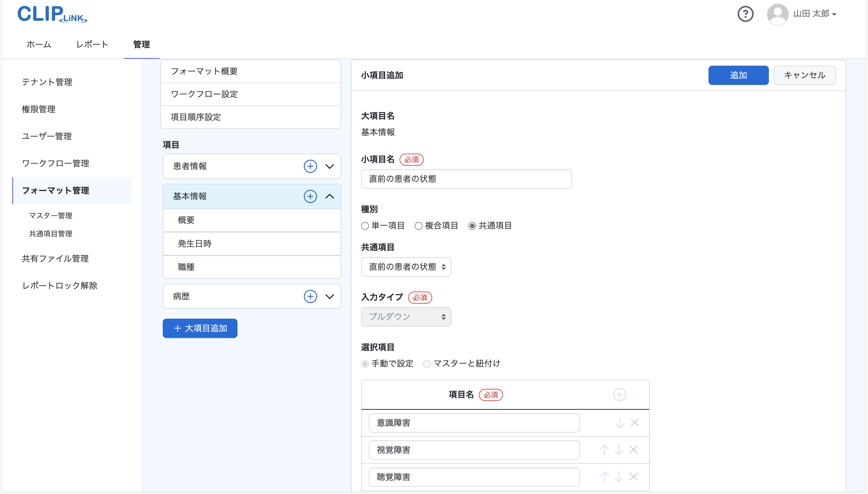Delete the 意識障害 row with X icon
The height and width of the screenshot is (494, 868).
(x=634, y=422)
